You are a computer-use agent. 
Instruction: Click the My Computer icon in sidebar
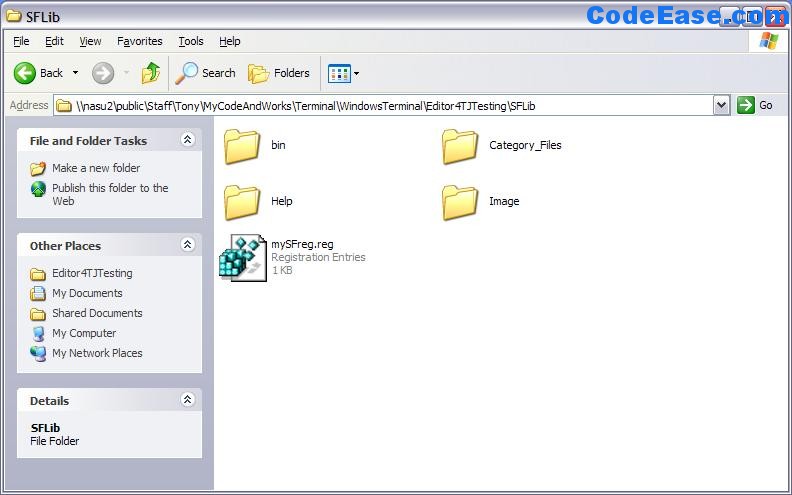tap(38, 333)
